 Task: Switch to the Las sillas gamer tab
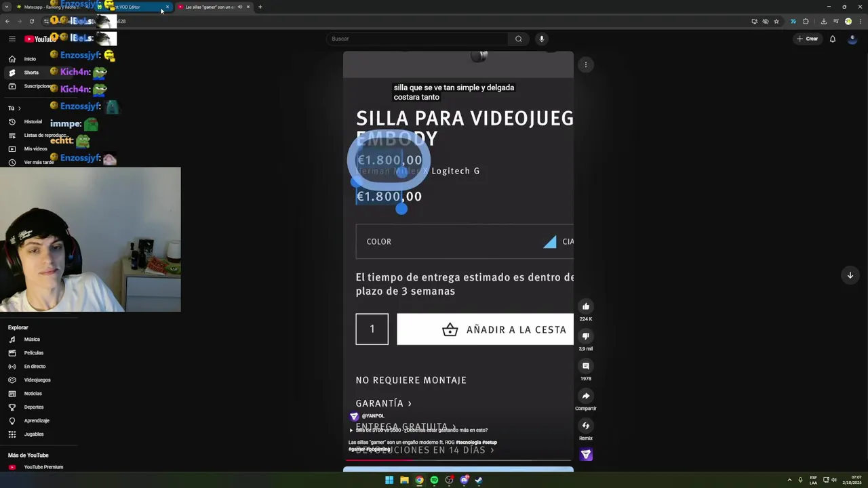pos(214,7)
